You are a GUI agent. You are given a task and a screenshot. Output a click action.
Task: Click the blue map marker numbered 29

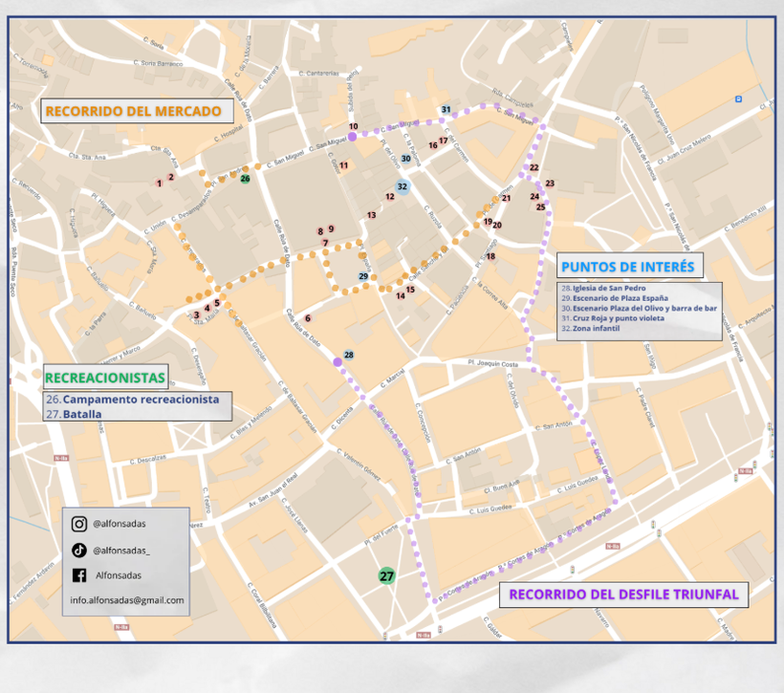(x=363, y=276)
